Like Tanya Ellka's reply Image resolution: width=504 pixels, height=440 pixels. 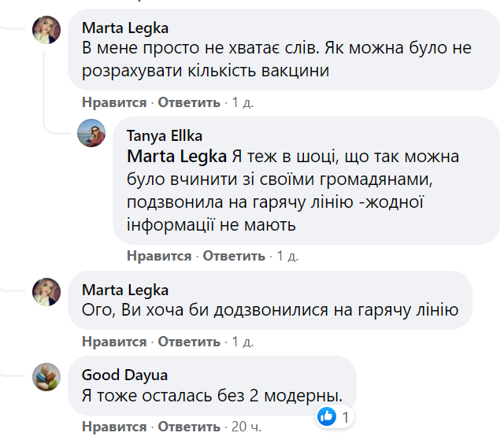coord(159,256)
